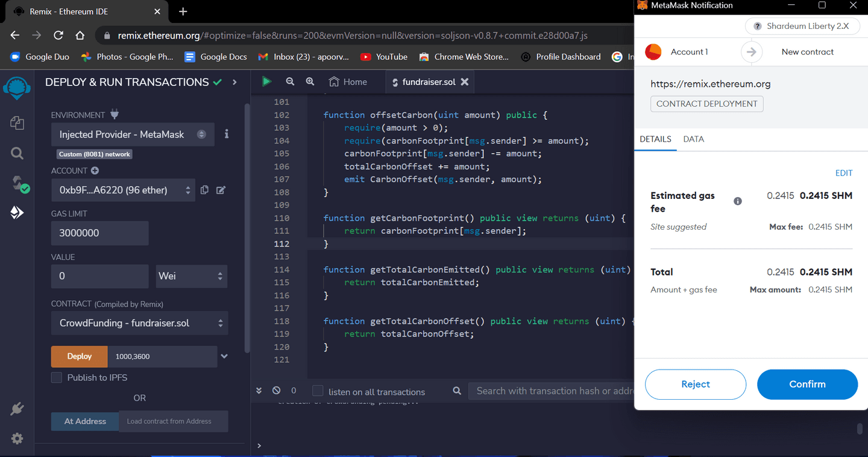The width and height of the screenshot is (868, 457).
Task: Click the Gas Limit input field
Action: (x=99, y=233)
